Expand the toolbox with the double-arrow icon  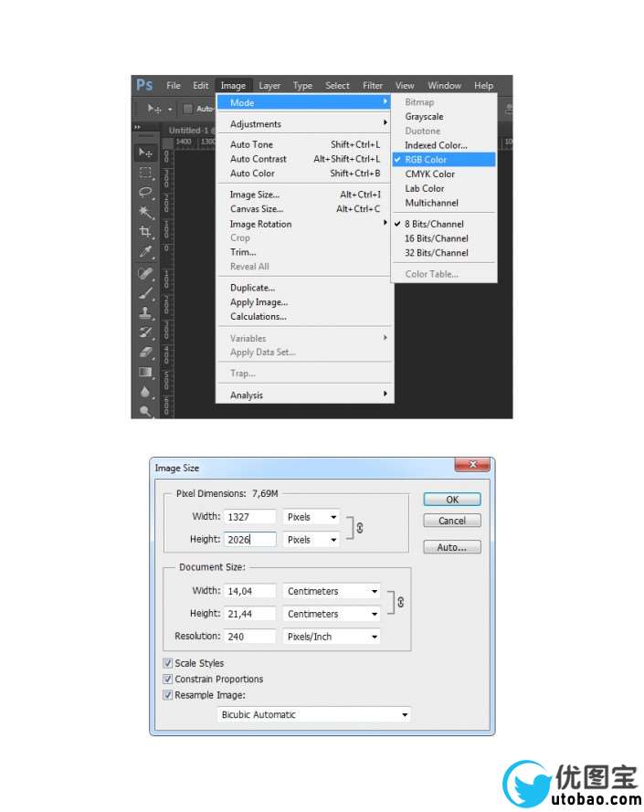click(x=137, y=127)
